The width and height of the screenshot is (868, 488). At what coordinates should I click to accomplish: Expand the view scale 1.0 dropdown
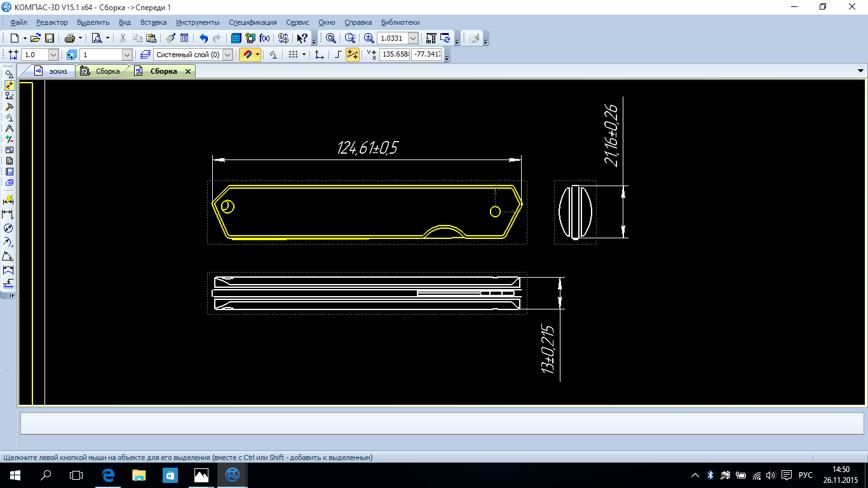tap(53, 55)
